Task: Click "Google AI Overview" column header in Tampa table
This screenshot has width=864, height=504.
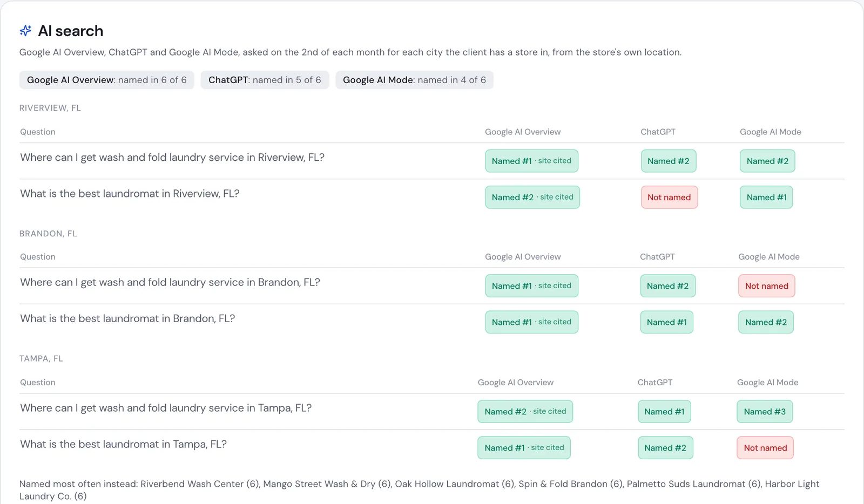Action: coord(515,382)
